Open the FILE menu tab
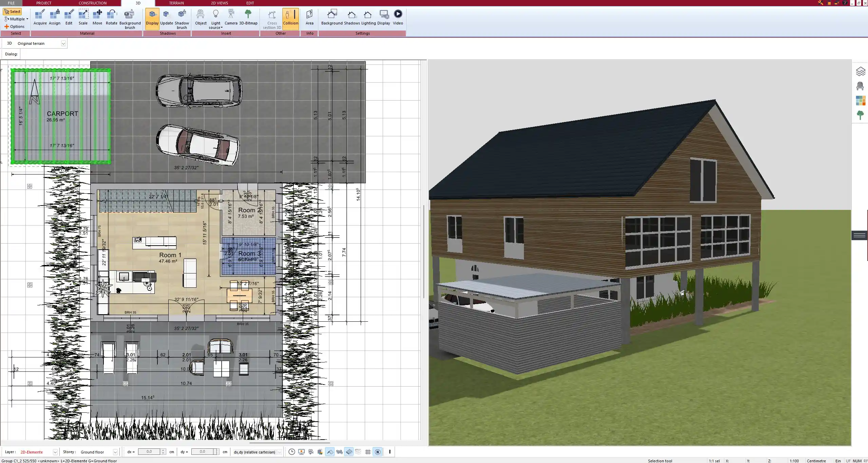The image size is (868, 463). tap(11, 3)
